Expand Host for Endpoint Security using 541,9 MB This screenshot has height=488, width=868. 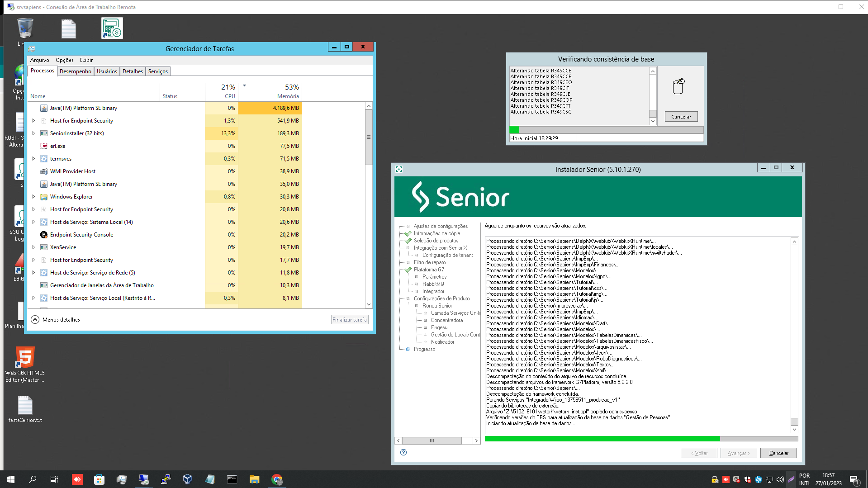33,121
